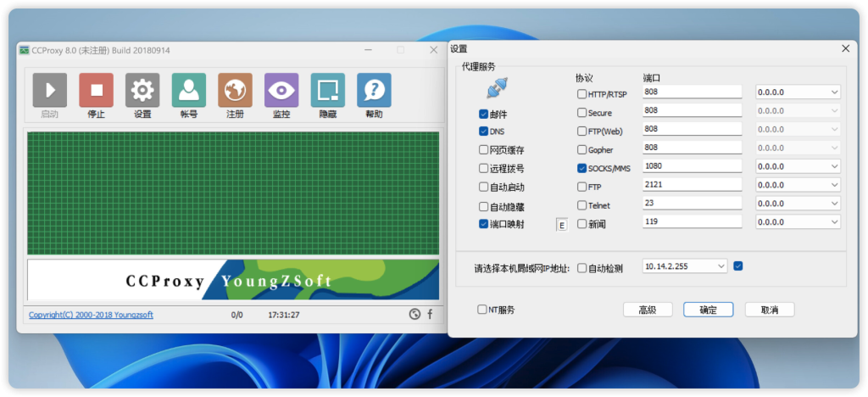The image size is (868, 397).
Task: Check the Gopher protocol checkbox
Action: (x=581, y=149)
